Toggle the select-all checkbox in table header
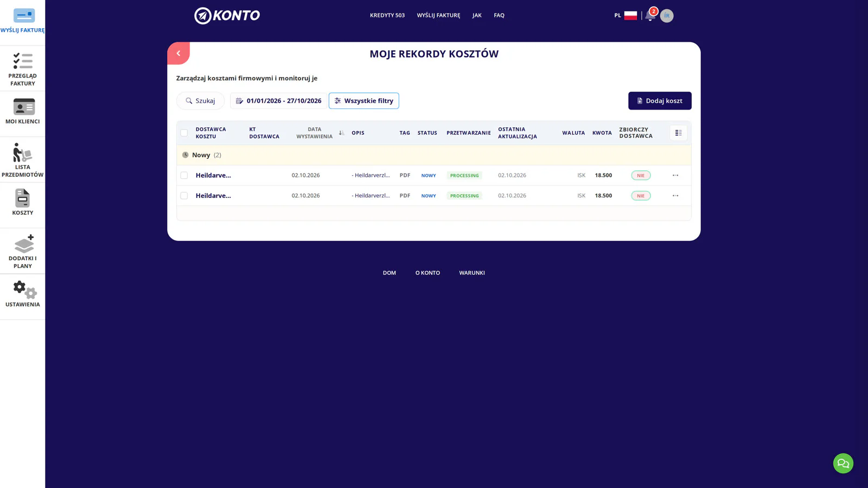The image size is (868, 488). click(x=184, y=133)
